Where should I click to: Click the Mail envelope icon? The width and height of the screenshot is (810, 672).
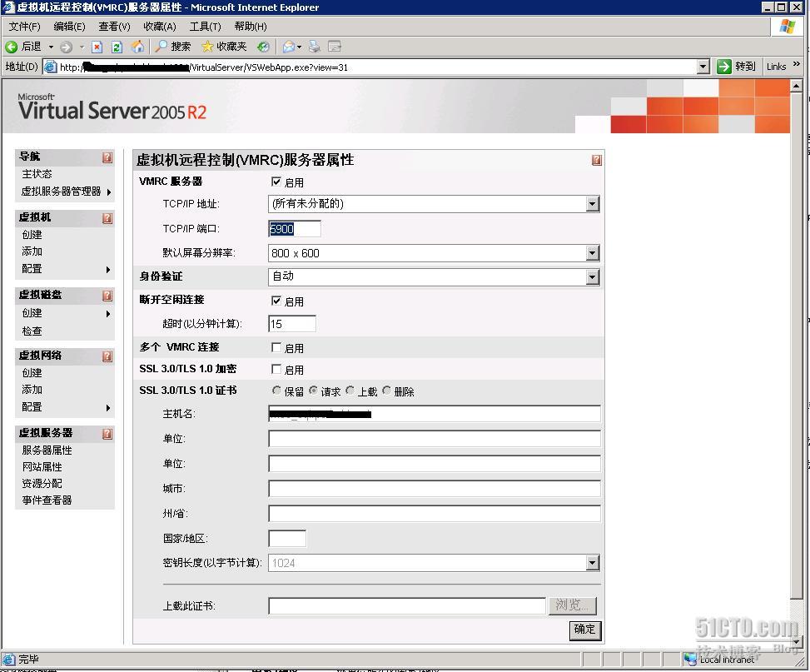[289, 47]
